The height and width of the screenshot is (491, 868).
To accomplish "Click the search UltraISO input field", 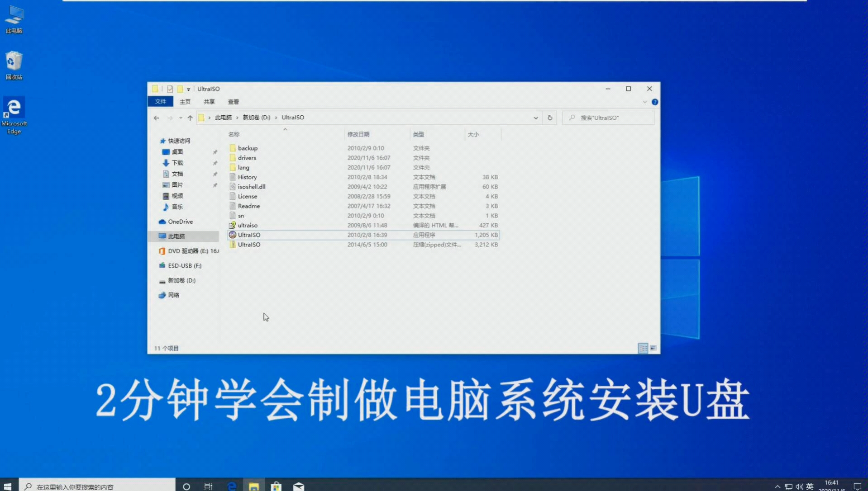I will [x=608, y=118].
